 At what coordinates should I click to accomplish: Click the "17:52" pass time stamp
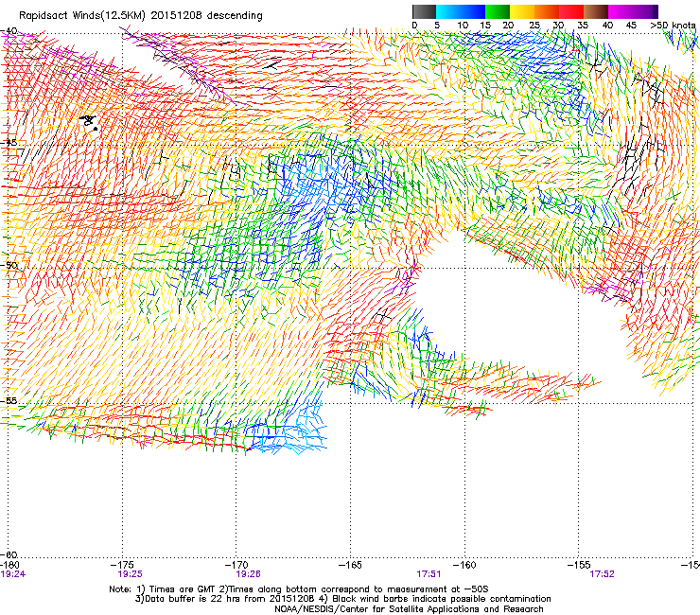point(602,574)
